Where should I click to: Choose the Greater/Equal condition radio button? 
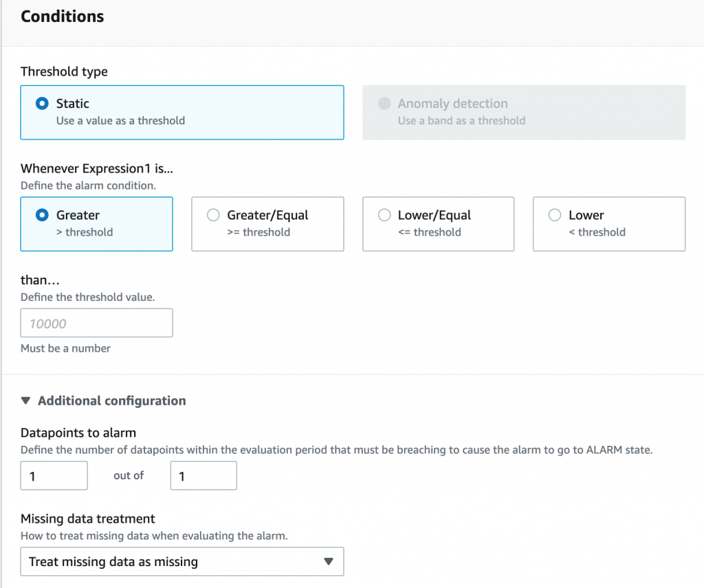pos(213,215)
